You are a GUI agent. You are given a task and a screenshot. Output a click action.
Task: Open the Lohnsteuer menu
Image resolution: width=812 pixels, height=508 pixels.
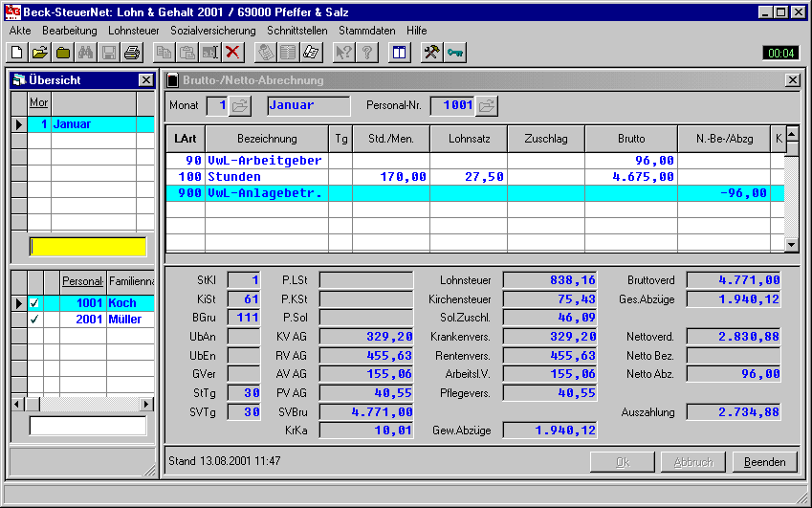coord(134,31)
